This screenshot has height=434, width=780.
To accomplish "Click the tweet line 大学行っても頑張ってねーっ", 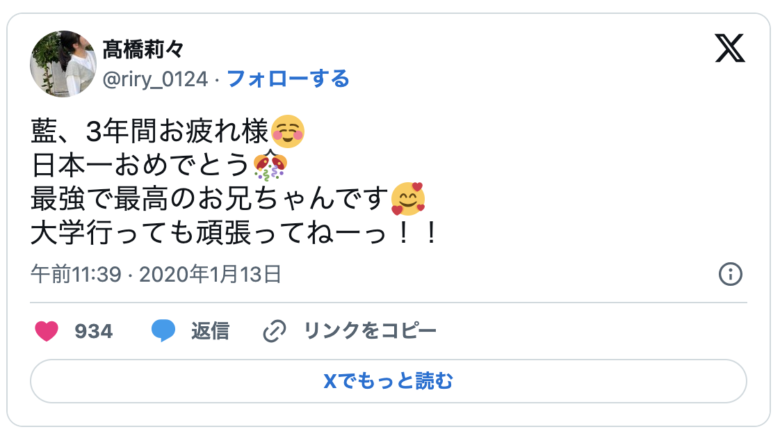I will coord(234,233).
